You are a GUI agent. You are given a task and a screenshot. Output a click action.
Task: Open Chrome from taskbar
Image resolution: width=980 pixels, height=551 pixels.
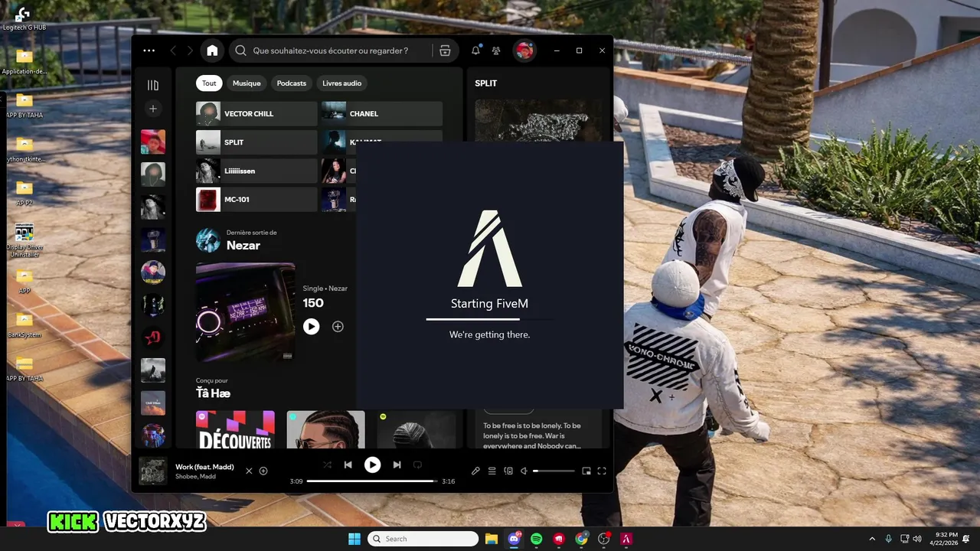[581, 539]
